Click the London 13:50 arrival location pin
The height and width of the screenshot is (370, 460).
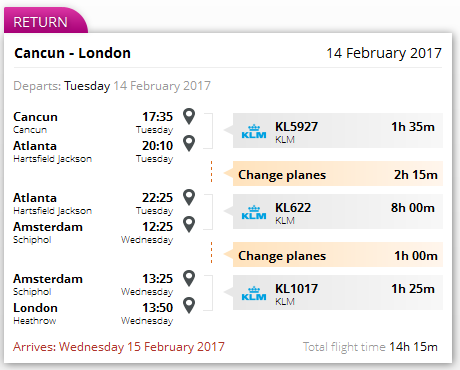pyautogui.click(x=189, y=305)
